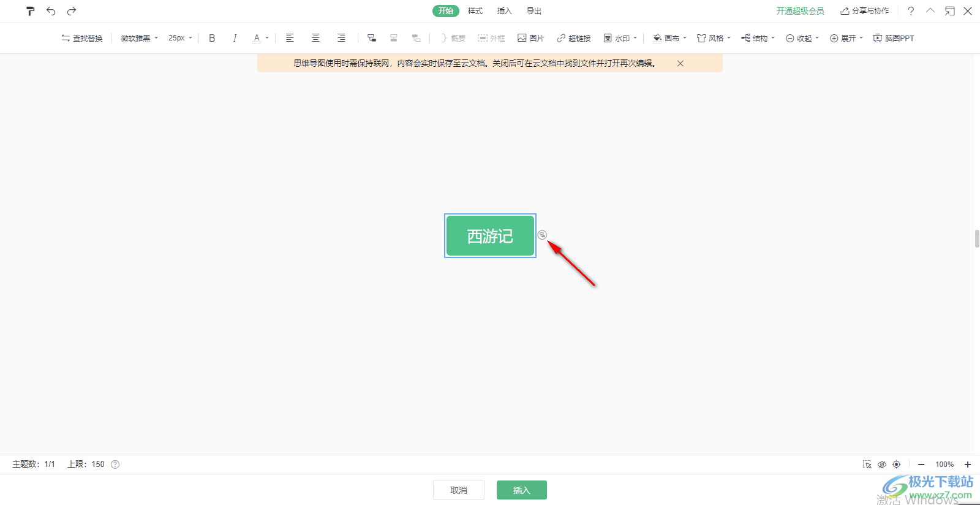Open 分享与协作 sharing options
The image size is (980, 505).
[x=865, y=11]
